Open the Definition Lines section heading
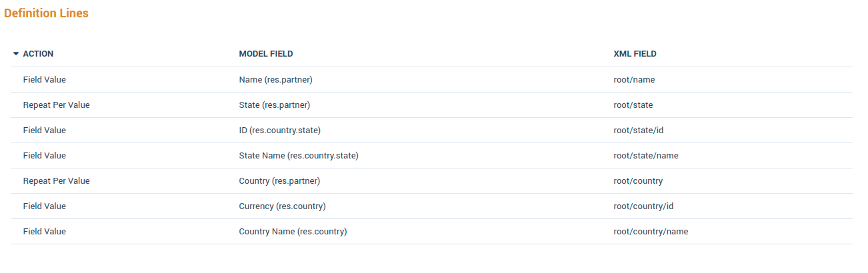 tap(46, 13)
